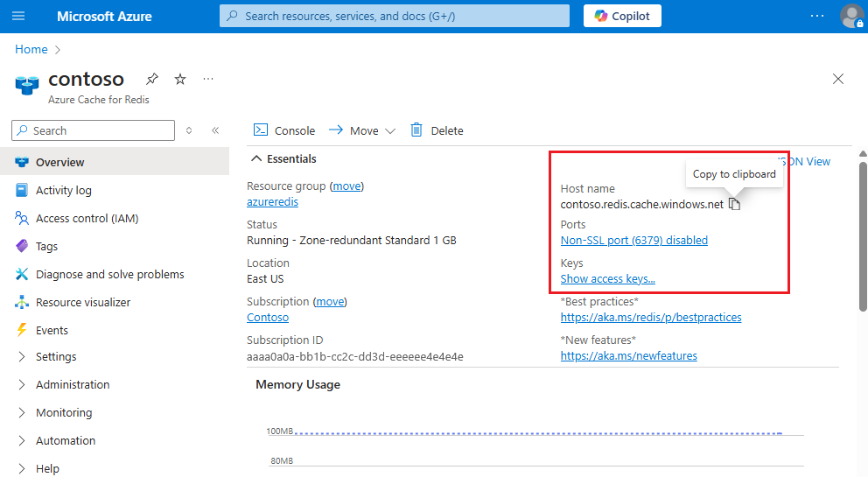This screenshot has height=477, width=868.
Task: Click the Subscription ID value text
Action: 355,356
